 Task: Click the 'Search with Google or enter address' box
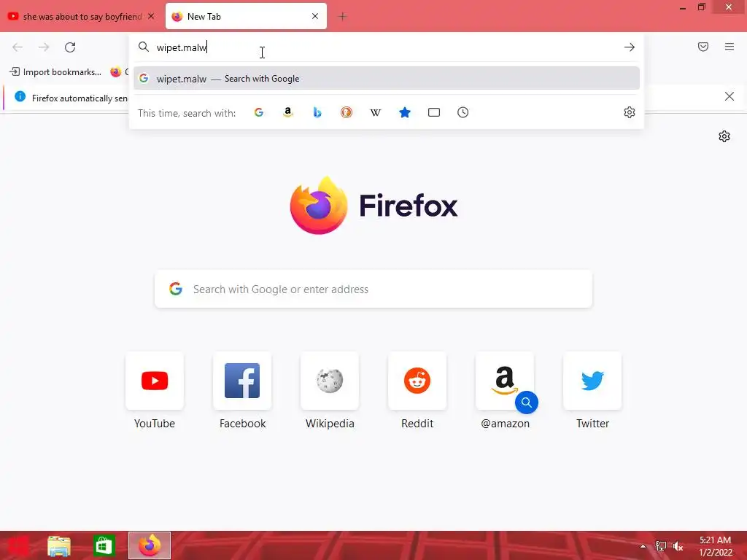click(373, 289)
